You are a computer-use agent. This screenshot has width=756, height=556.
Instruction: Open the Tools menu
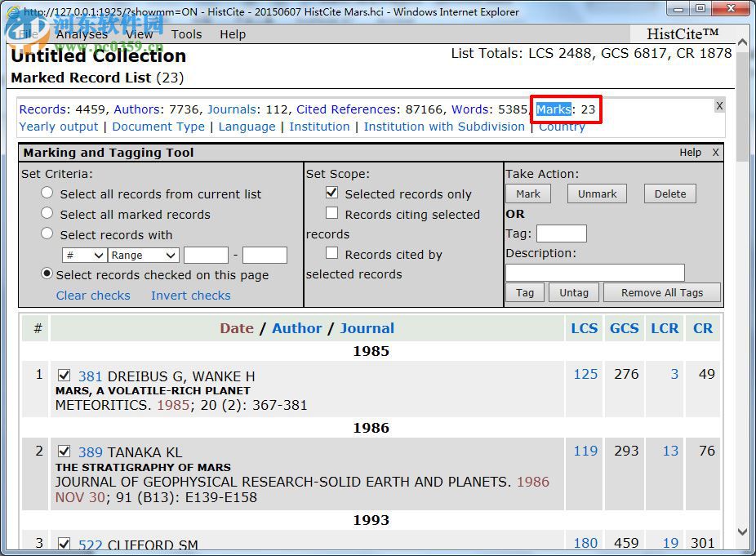pyautogui.click(x=186, y=34)
